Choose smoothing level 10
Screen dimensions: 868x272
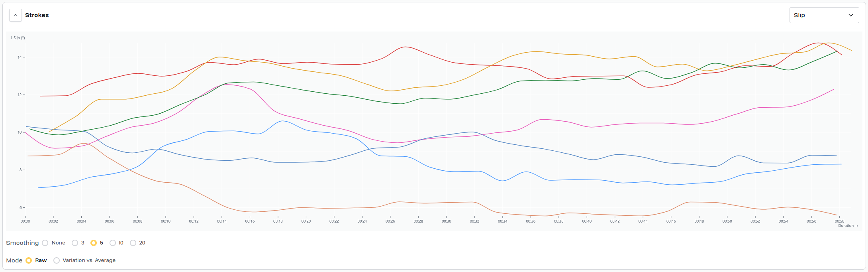[x=113, y=243]
